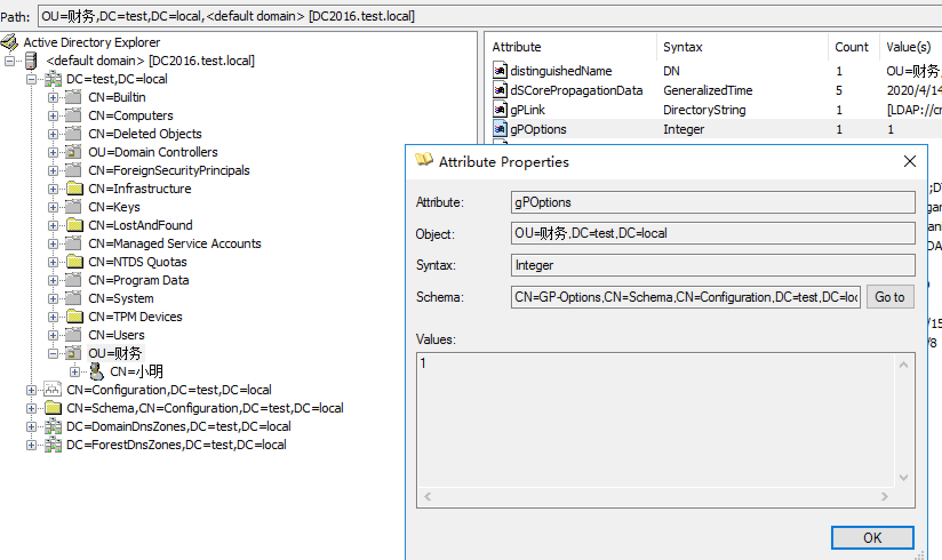
Task: Select the dSCorePropagationData attribute row
Action: [576, 90]
